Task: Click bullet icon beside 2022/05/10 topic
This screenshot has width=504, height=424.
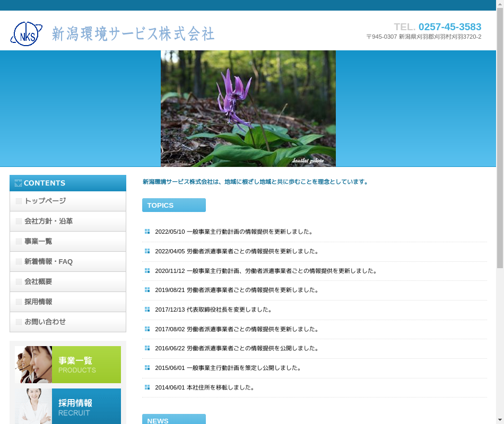Action: pyautogui.click(x=147, y=232)
